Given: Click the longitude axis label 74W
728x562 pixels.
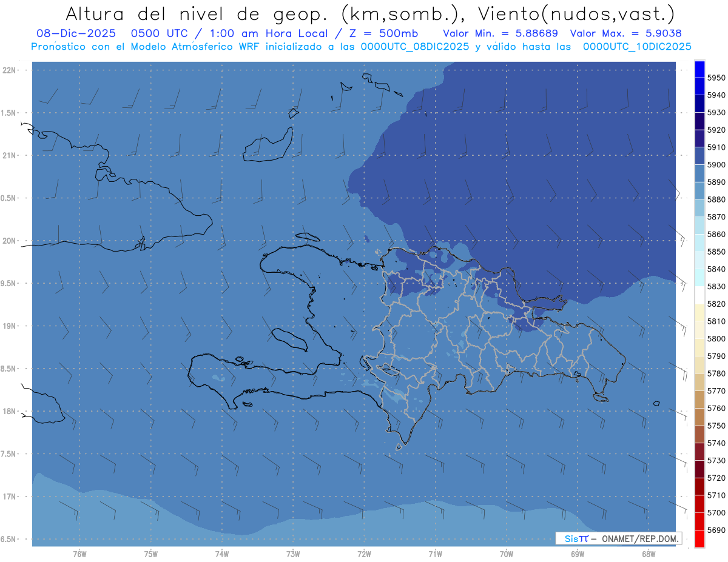Looking at the screenshot, I should (x=222, y=554).
